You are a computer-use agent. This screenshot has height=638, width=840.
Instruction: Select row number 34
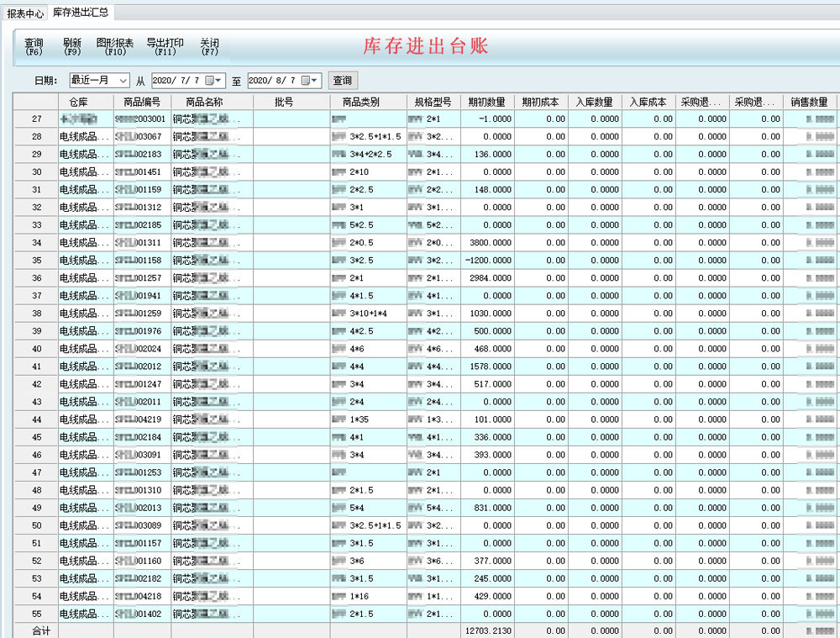[36, 242]
